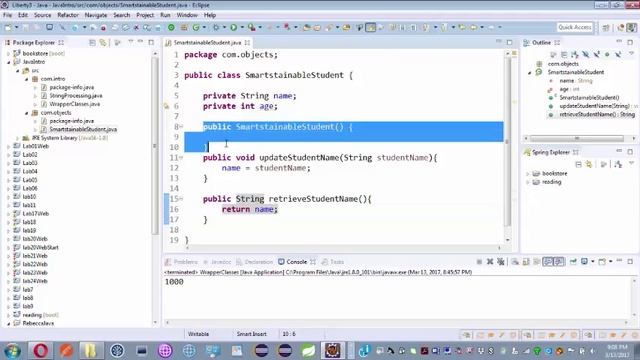Select updateStudentName(String) in Outline
This screenshot has height=360, width=640.
[594, 106]
